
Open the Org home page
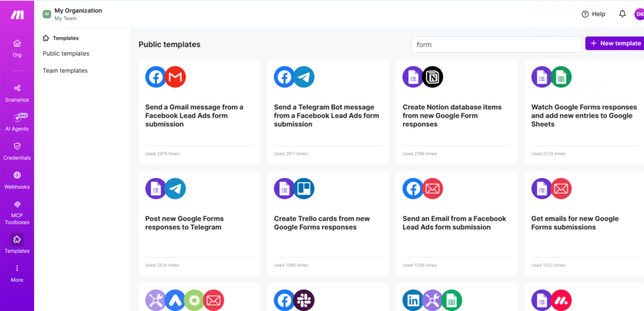[17, 48]
